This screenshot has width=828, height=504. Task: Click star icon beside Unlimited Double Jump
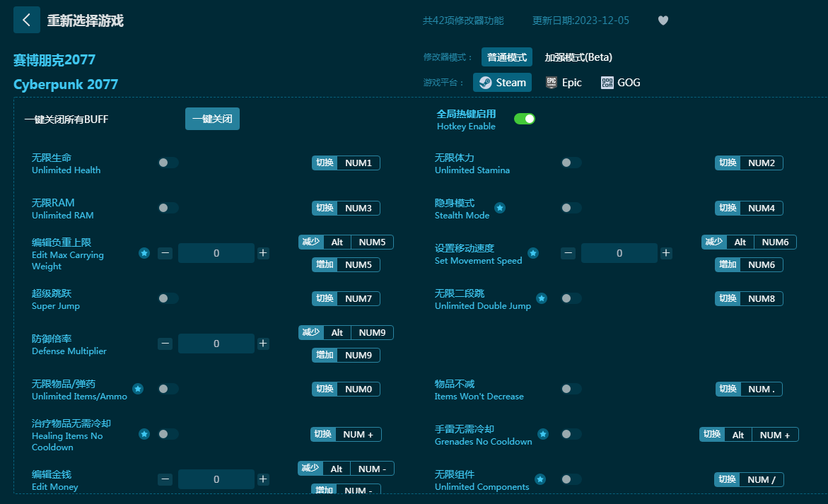[x=541, y=299]
